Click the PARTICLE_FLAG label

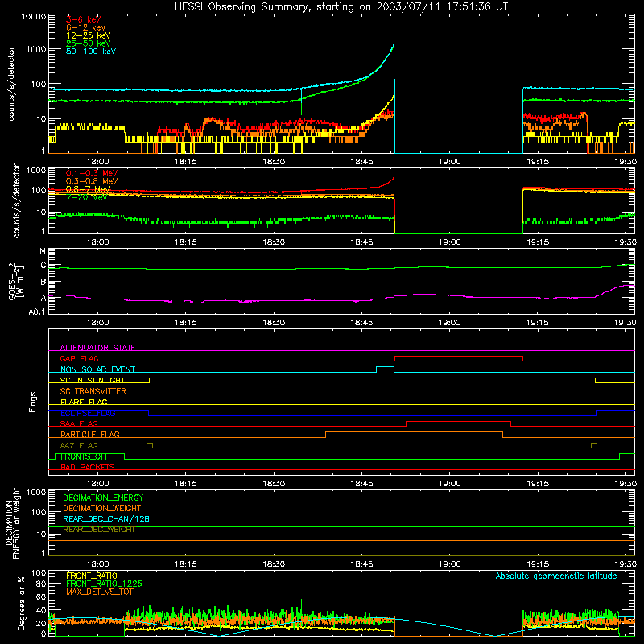(90, 434)
